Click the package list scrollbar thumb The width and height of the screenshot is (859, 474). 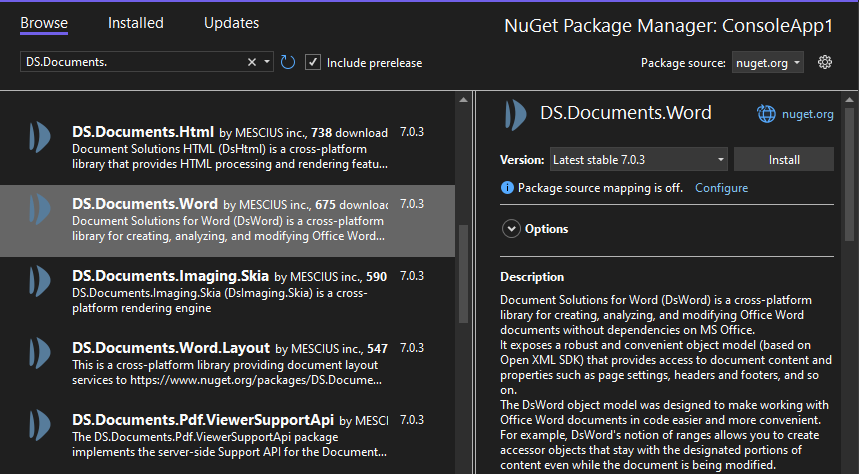click(463, 274)
